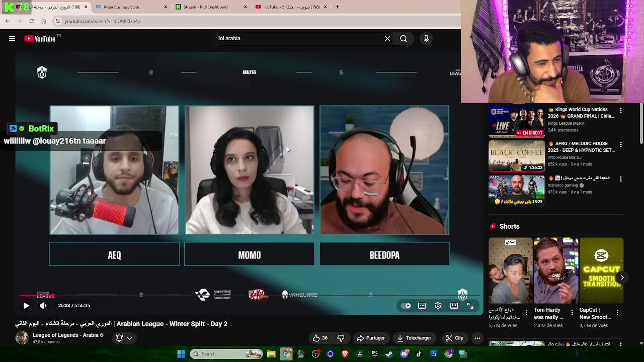The width and height of the screenshot is (644, 362).
Task: Clear the 'lol arabia' search text
Action: [387, 39]
